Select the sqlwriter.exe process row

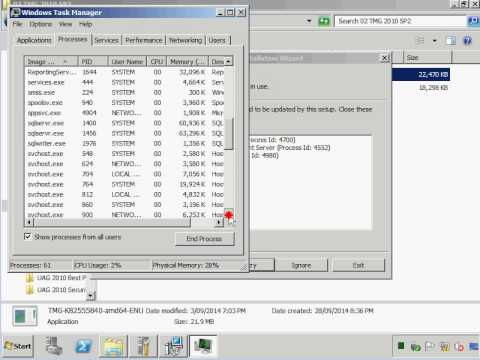click(124, 144)
